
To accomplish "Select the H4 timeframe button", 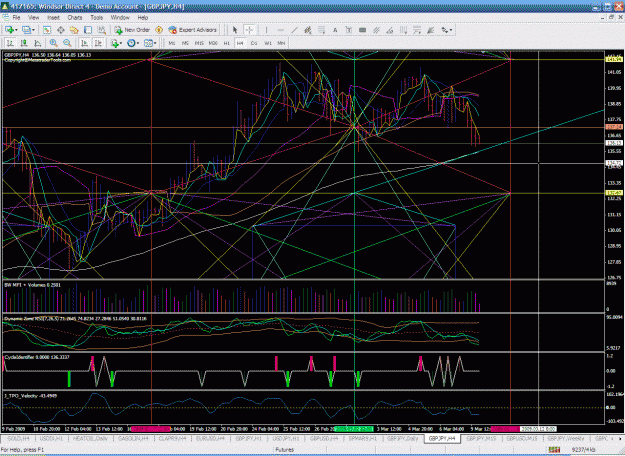I will click(x=240, y=43).
